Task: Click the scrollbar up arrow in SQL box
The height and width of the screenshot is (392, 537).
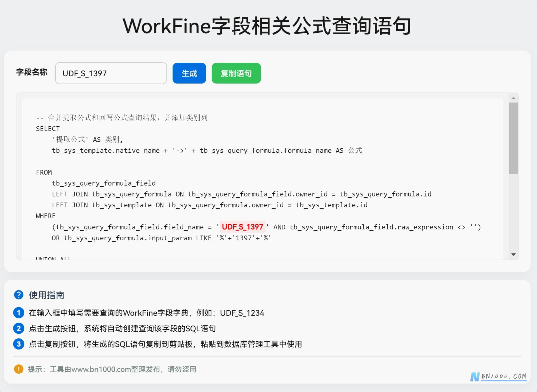Action: point(514,98)
